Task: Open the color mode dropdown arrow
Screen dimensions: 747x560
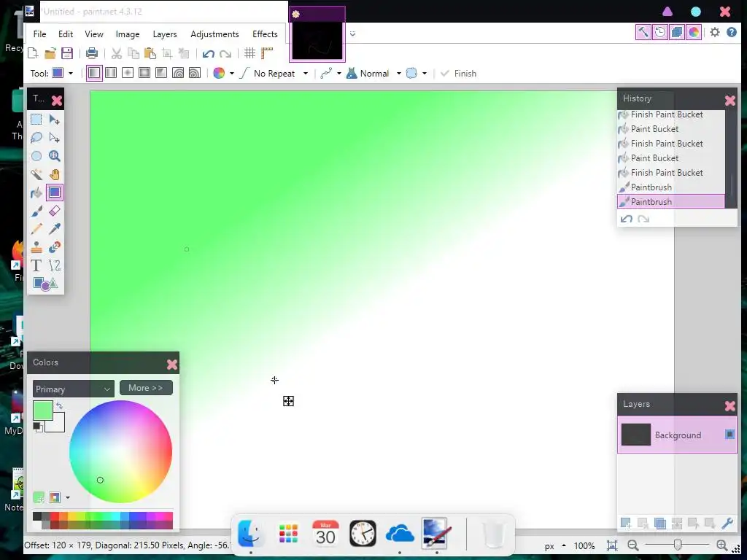Action: [232, 74]
